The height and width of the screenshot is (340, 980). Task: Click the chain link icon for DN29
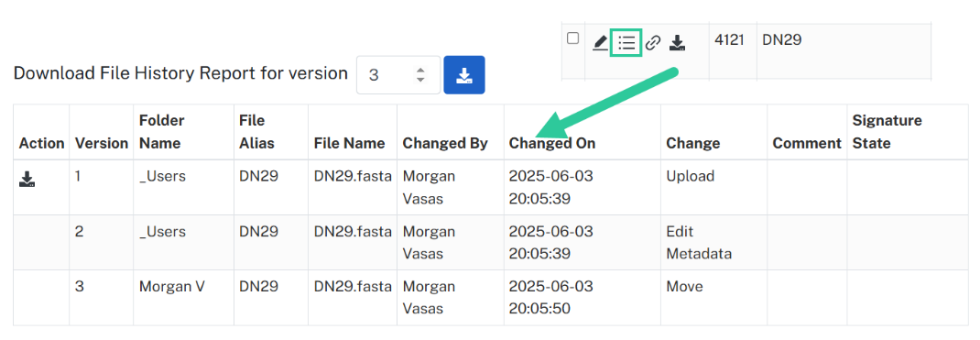click(652, 43)
